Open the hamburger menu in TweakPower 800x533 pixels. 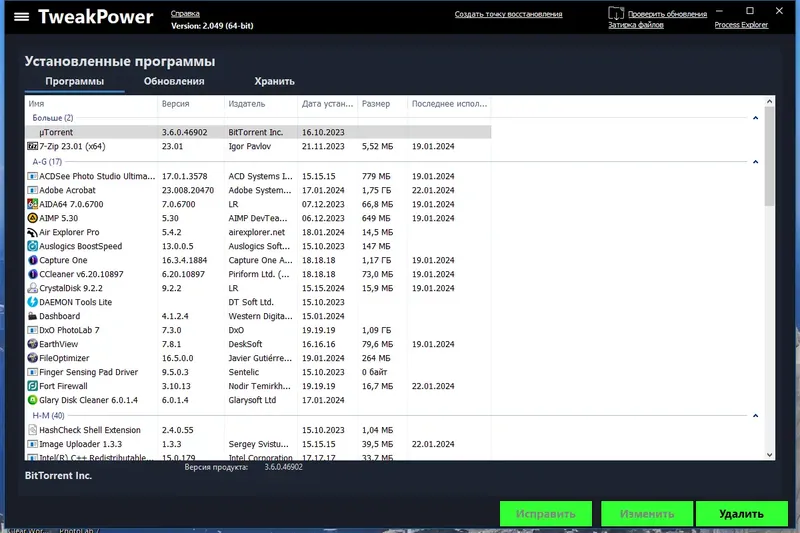tap(21, 17)
